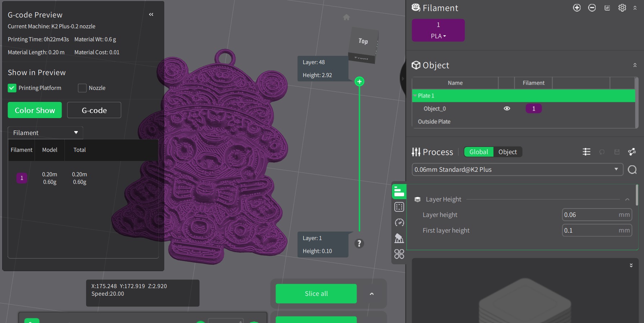Screen dimensions: 644x323
Task: Open layer slider help question icon
Action: (359, 243)
